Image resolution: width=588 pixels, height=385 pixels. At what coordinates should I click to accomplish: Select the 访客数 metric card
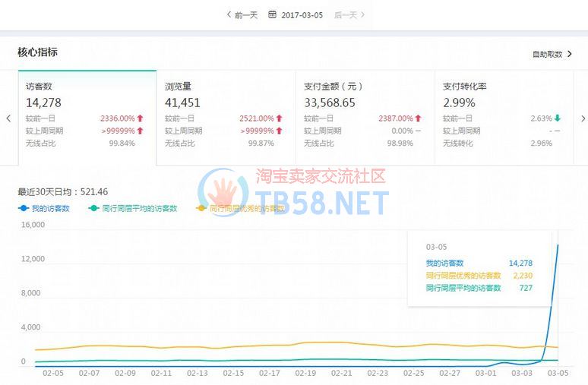point(87,117)
